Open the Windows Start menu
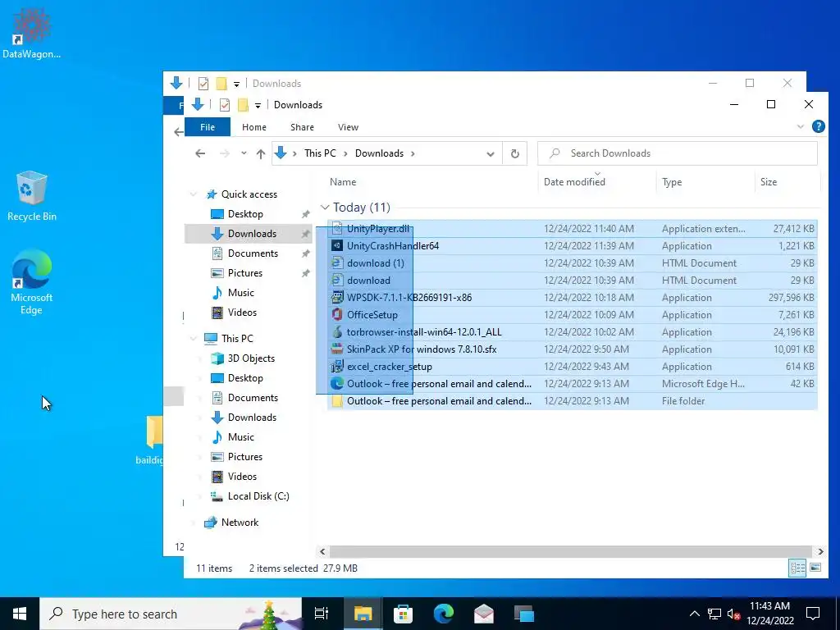The height and width of the screenshot is (630, 840). [x=20, y=614]
